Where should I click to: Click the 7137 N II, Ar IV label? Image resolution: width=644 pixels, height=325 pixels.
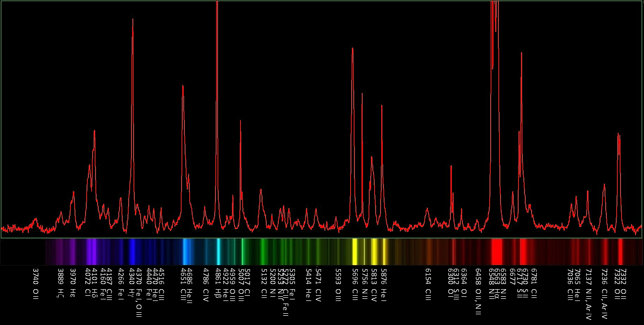click(588, 294)
